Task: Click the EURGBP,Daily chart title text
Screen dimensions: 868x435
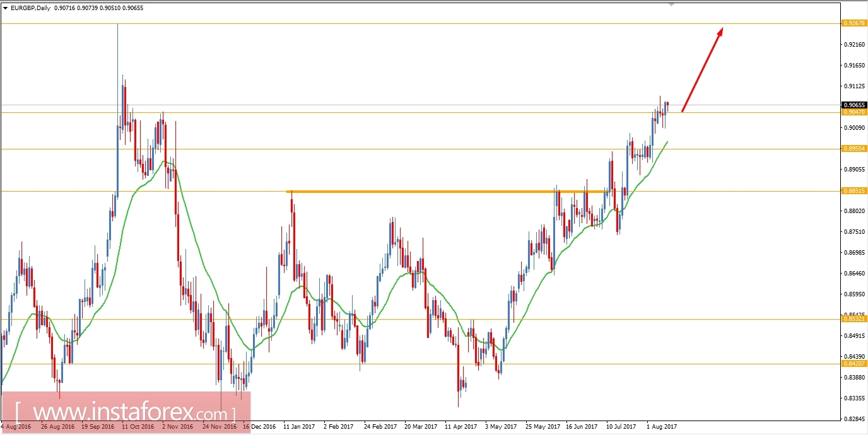Action: pos(29,8)
